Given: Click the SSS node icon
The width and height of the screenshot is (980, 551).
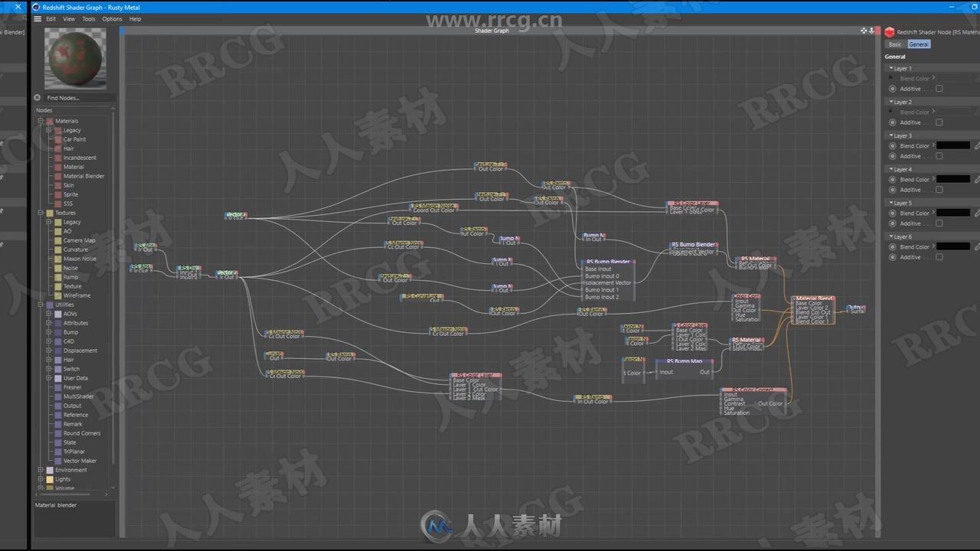Looking at the screenshot, I should coord(57,204).
